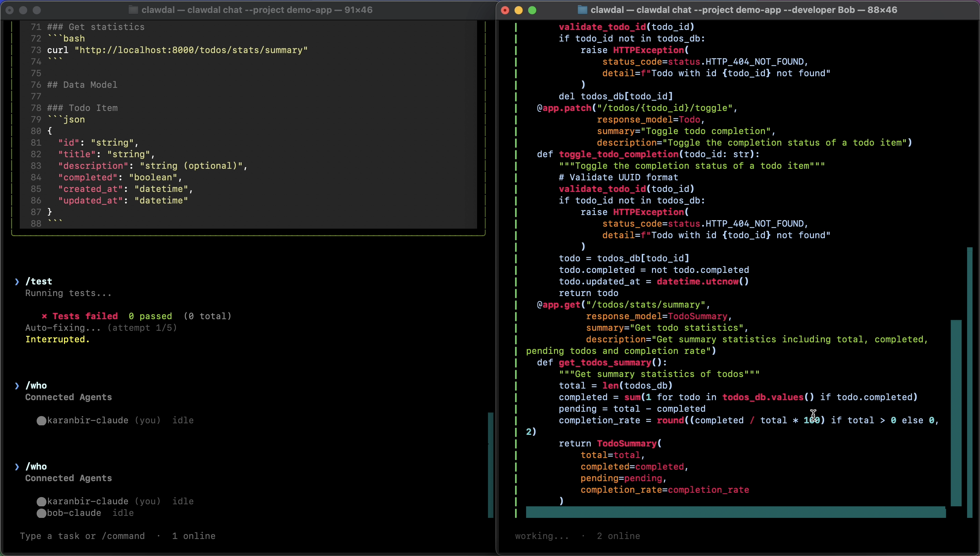This screenshot has height=556, width=980.
Task: Click the folder icon in left window title
Action: 133,10
